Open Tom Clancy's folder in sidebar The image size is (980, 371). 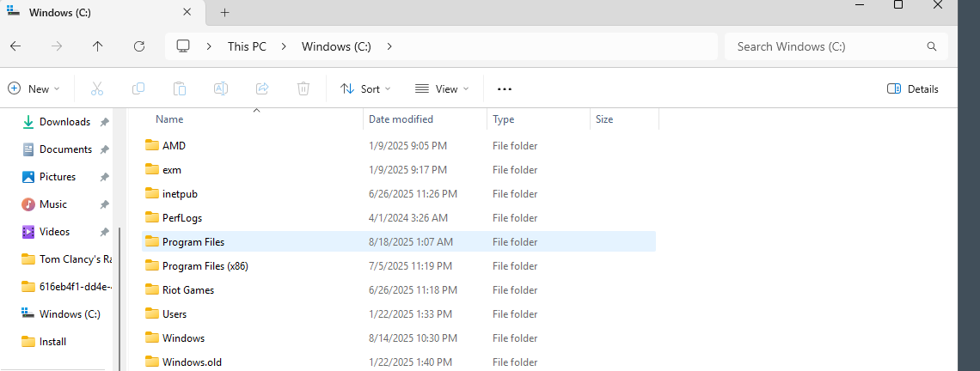[x=66, y=259]
